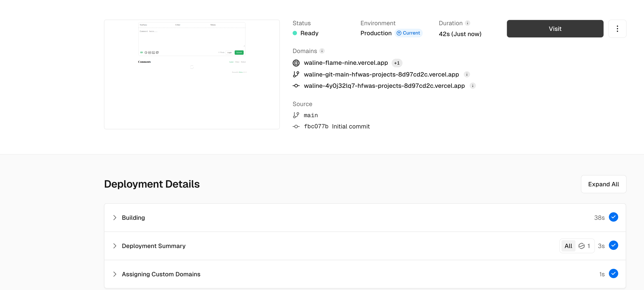
Task: Click the Expand All button
Action: (603, 184)
